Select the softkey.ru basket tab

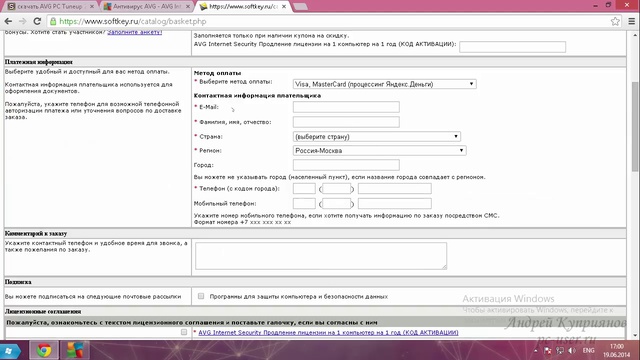(243, 7)
